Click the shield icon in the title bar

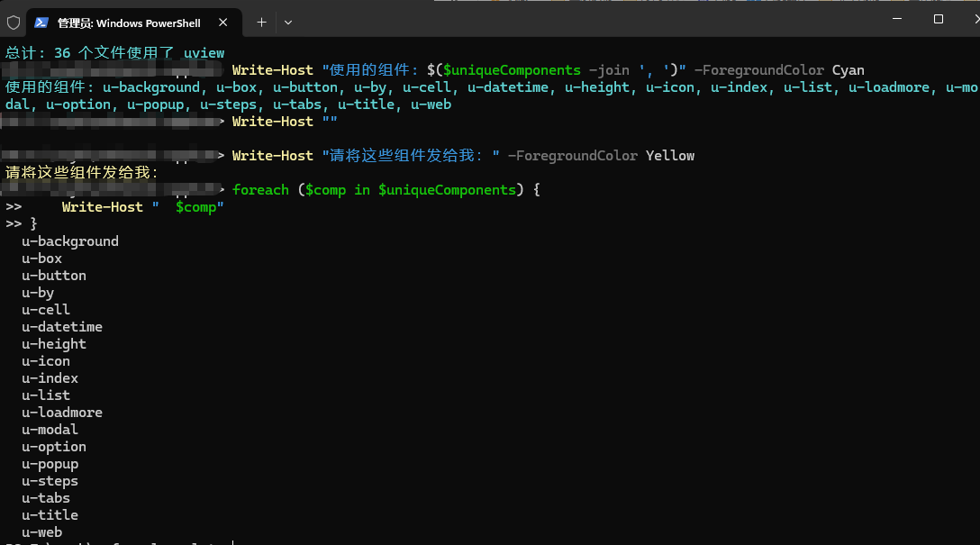coord(14,23)
